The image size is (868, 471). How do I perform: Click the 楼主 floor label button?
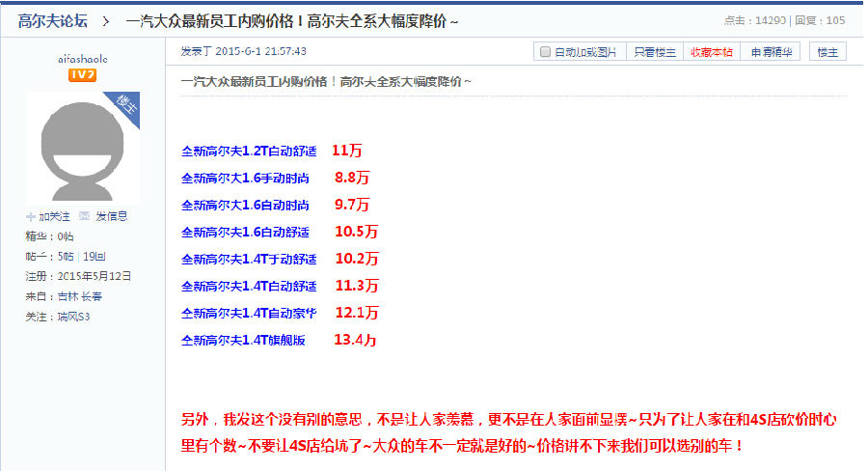coord(827,52)
